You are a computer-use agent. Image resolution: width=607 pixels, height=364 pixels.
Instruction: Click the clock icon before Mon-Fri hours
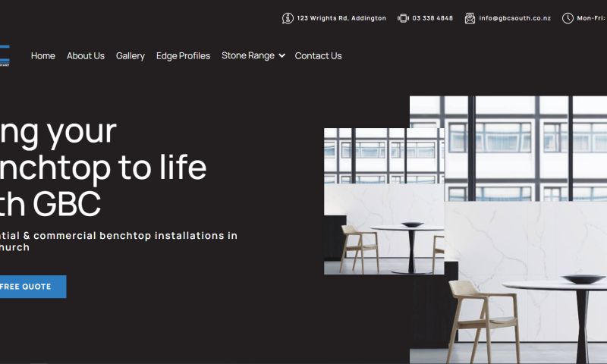pos(568,18)
